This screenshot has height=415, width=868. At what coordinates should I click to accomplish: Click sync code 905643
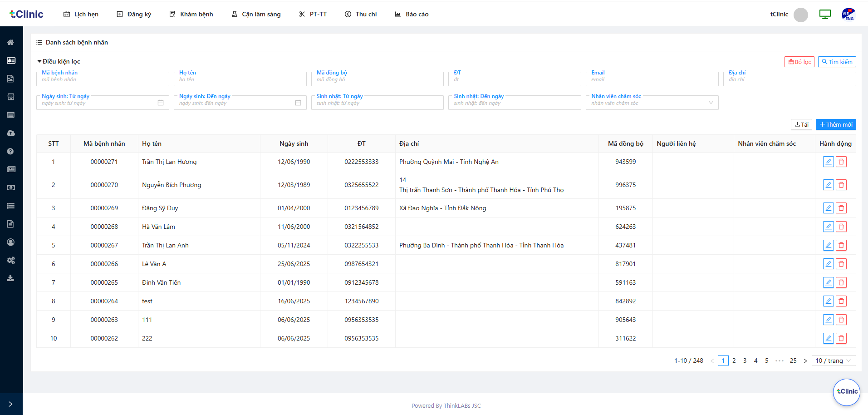tap(626, 320)
